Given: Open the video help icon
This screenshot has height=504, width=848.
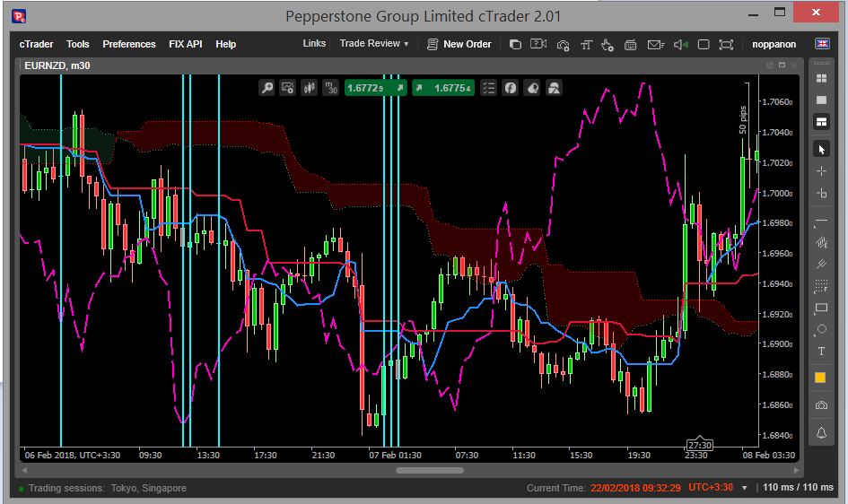Looking at the screenshot, I should point(538,44).
